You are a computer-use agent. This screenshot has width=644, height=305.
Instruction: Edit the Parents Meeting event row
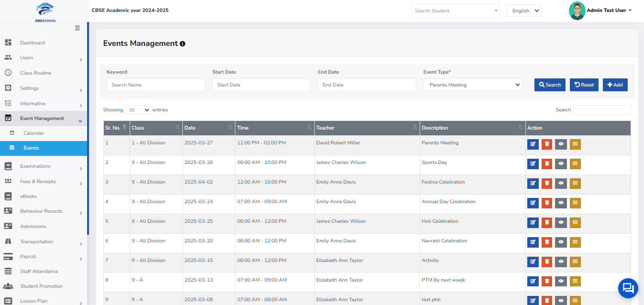(533, 144)
